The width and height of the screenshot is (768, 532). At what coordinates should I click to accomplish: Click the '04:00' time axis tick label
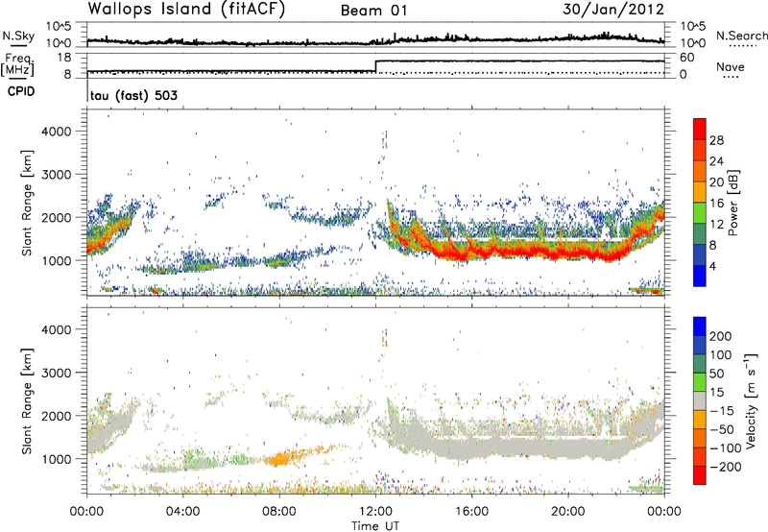183,512
